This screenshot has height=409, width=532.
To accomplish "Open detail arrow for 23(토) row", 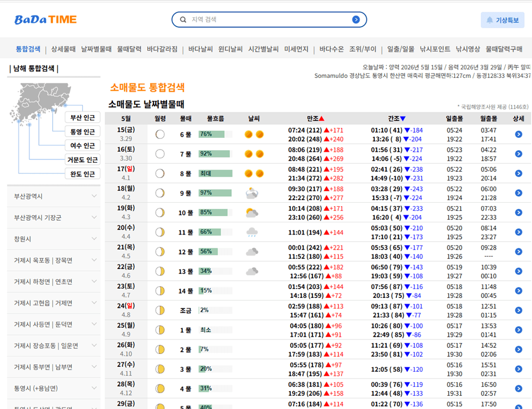I will coord(519,291).
